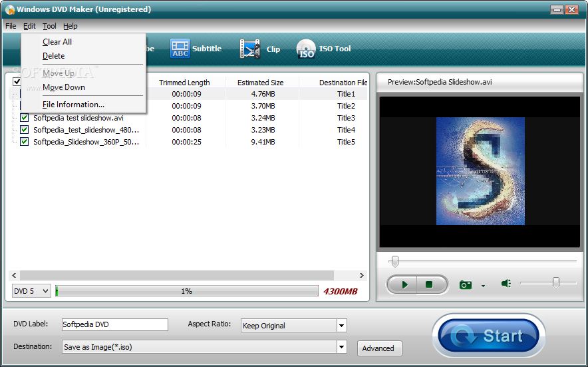Play the preview video

point(404,284)
